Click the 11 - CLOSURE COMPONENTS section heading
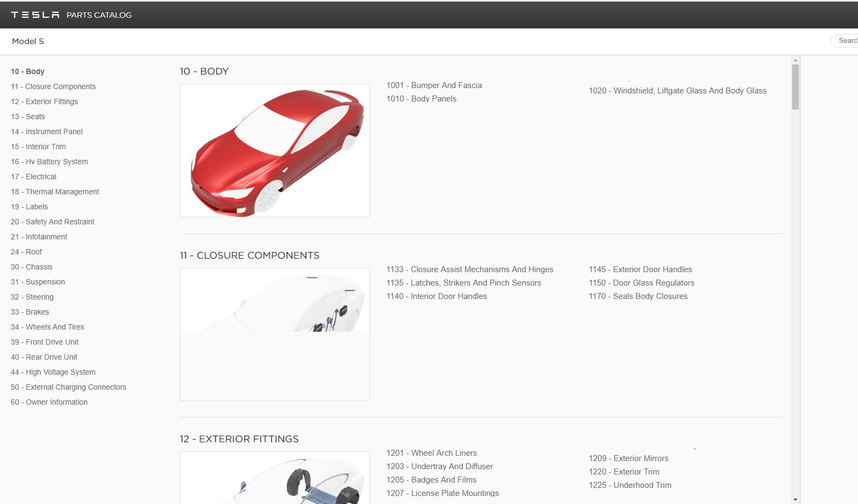The image size is (858, 504). click(250, 255)
